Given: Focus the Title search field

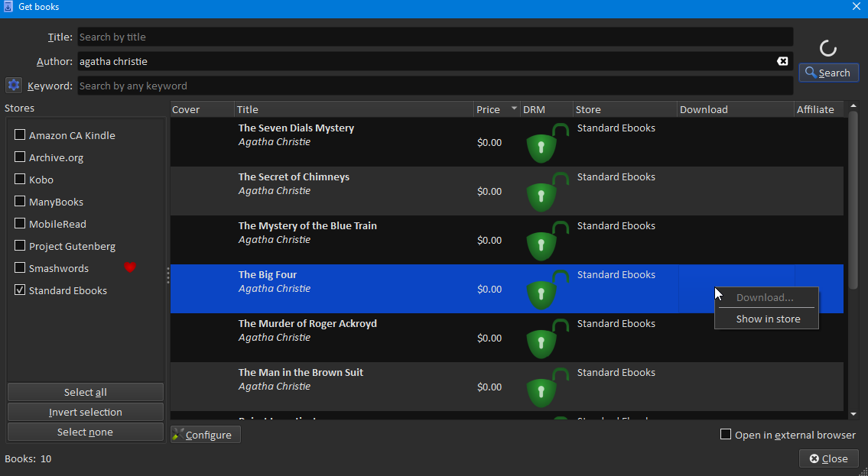Looking at the screenshot, I should 434,37.
